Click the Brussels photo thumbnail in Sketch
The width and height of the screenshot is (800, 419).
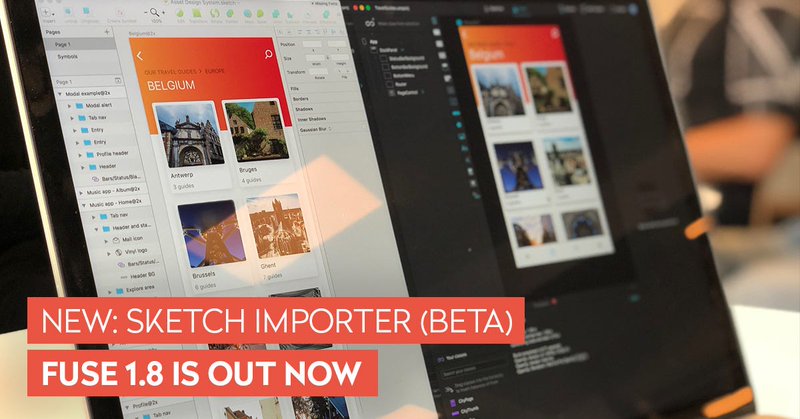[212, 235]
